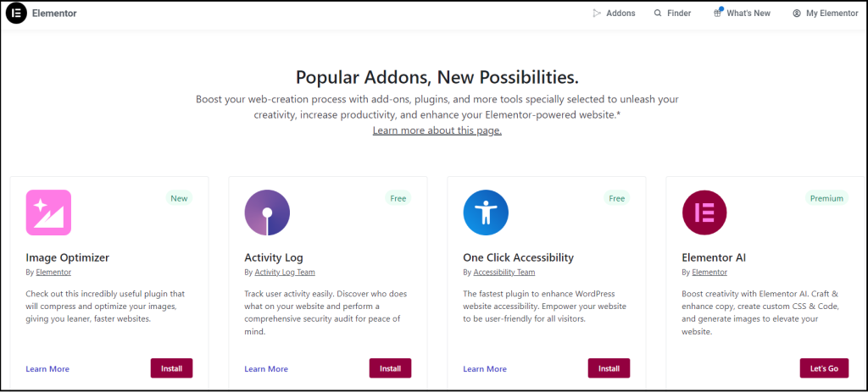Open the Accessibility Team author link
Viewport: 868px width, 392px height.
pos(504,273)
